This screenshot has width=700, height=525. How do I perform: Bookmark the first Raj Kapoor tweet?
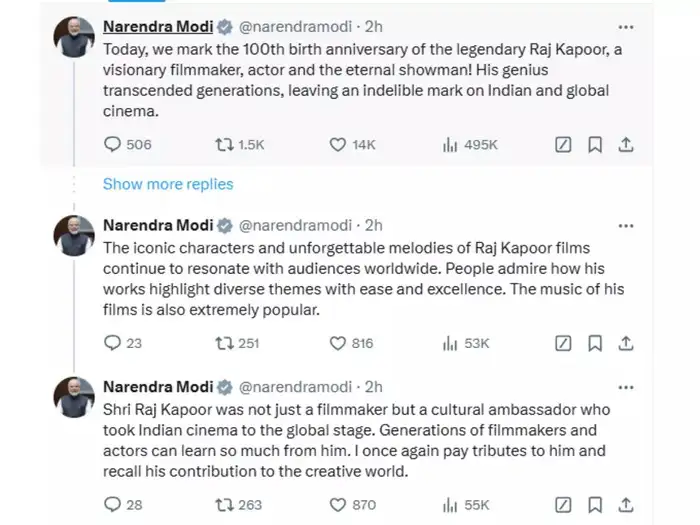[595, 144]
